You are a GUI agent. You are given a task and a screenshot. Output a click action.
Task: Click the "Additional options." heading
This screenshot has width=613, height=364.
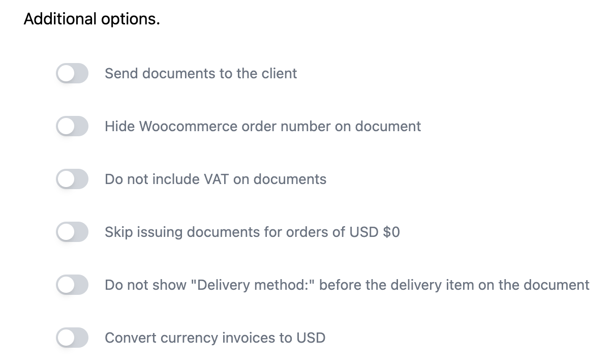click(x=92, y=19)
